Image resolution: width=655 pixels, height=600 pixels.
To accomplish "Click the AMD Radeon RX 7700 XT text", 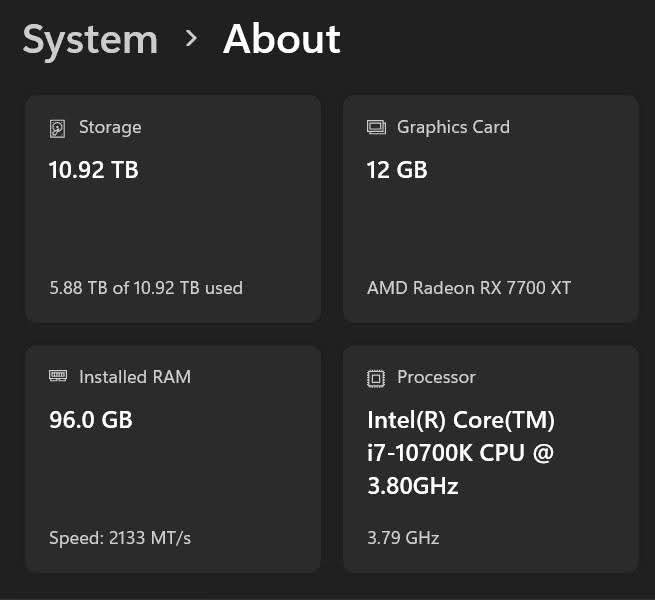I will pos(469,288).
